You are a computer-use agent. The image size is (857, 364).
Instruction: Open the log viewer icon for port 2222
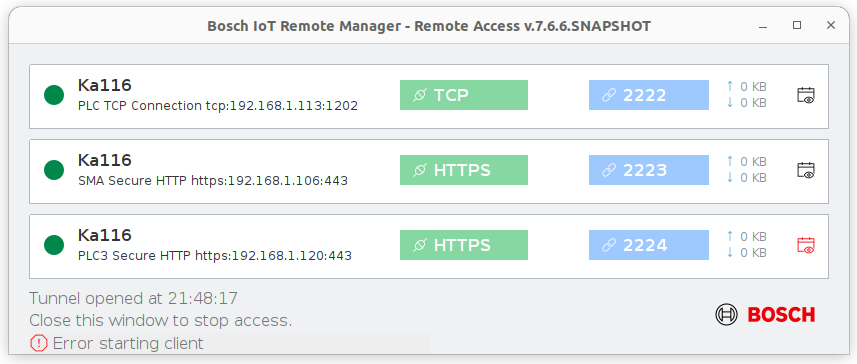(806, 95)
